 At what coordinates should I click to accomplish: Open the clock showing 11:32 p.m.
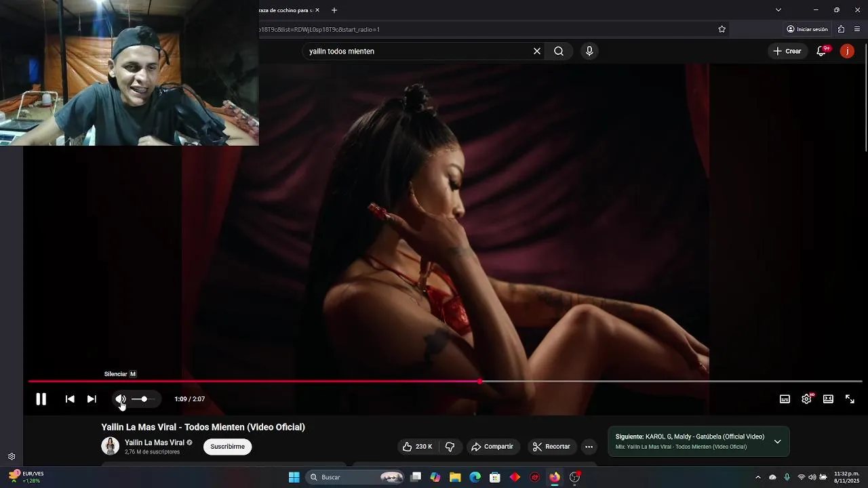point(846,477)
